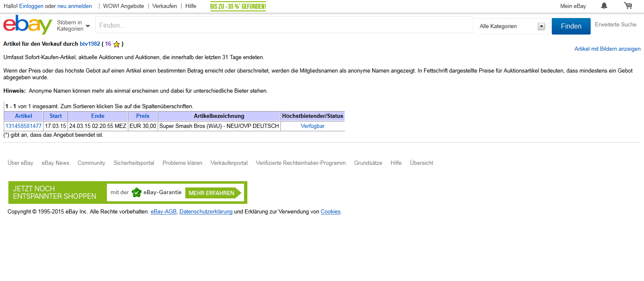
Task: Click the eBay logo
Action: (x=27, y=25)
